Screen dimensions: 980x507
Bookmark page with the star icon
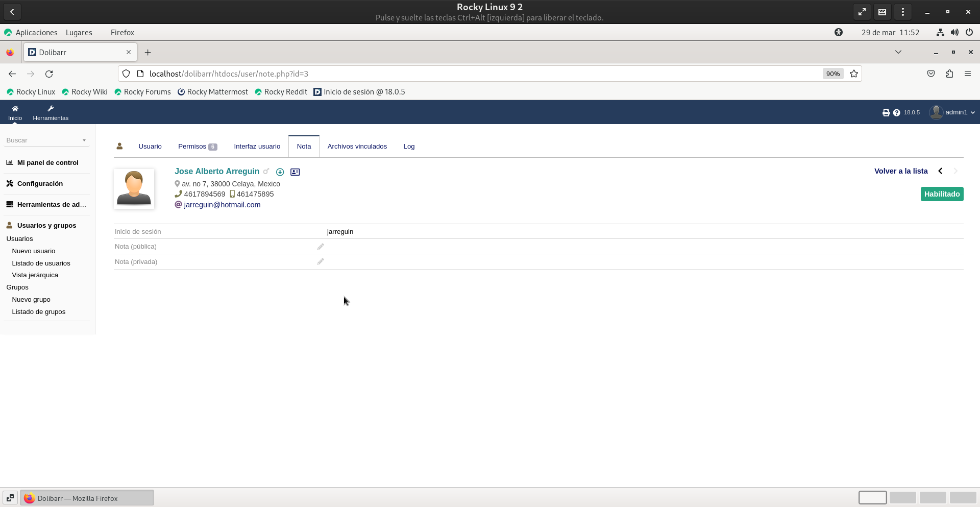tap(854, 74)
